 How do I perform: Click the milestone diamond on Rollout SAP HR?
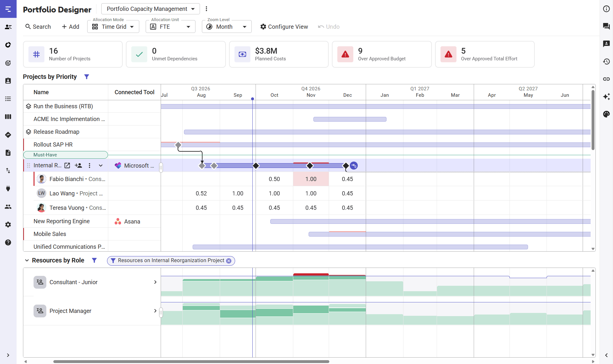[178, 145]
